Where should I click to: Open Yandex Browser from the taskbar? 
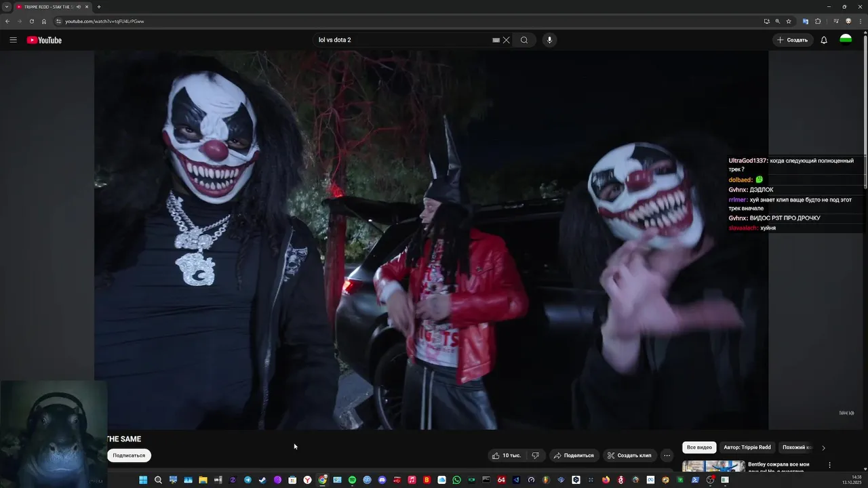tap(307, 480)
